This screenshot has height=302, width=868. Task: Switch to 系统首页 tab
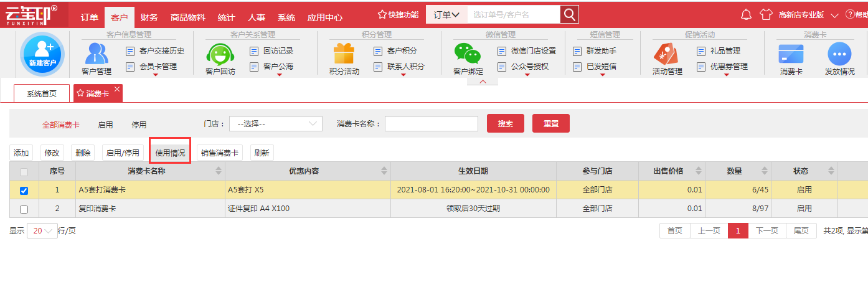(x=42, y=93)
